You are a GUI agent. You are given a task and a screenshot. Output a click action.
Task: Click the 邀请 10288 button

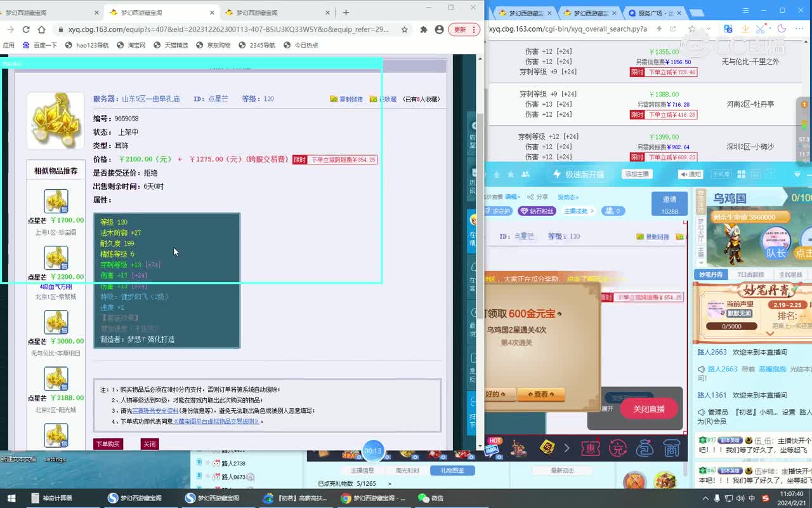(669, 204)
